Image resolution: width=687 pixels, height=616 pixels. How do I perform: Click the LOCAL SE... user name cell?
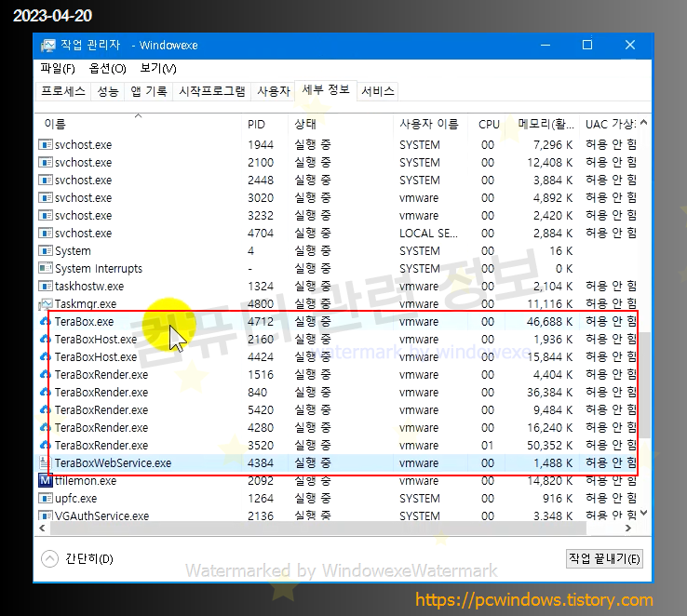pos(428,233)
